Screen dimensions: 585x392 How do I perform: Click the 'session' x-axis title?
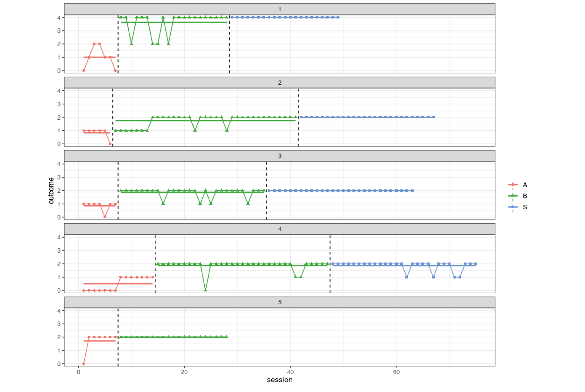[x=280, y=380]
